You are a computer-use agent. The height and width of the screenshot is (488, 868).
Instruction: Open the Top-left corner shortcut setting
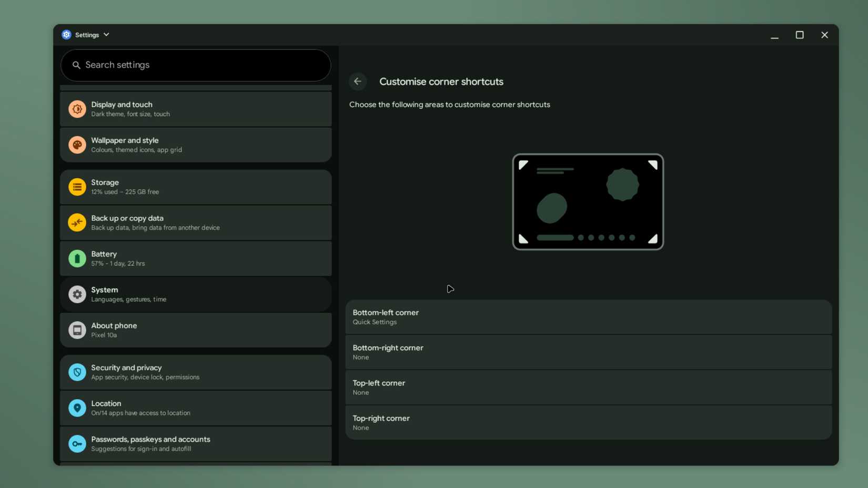pyautogui.click(x=588, y=387)
